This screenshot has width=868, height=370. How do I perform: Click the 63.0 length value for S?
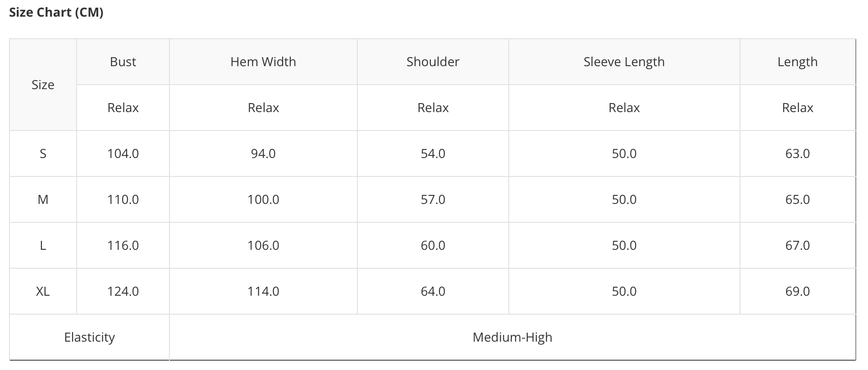coord(797,153)
